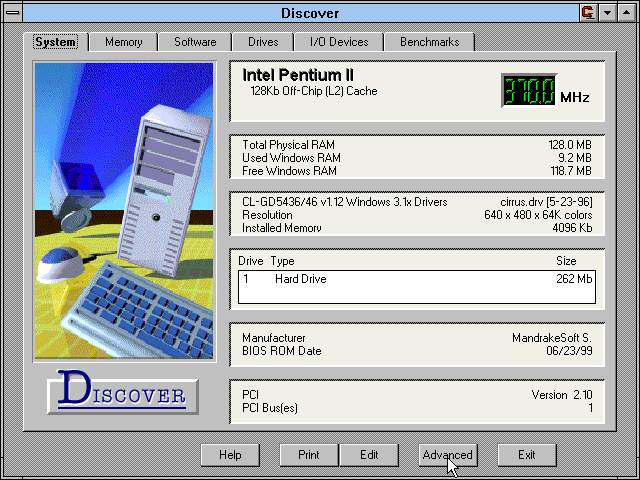Click the Manufacturer label
The width and height of the screenshot is (640, 480).
(x=273, y=338)
